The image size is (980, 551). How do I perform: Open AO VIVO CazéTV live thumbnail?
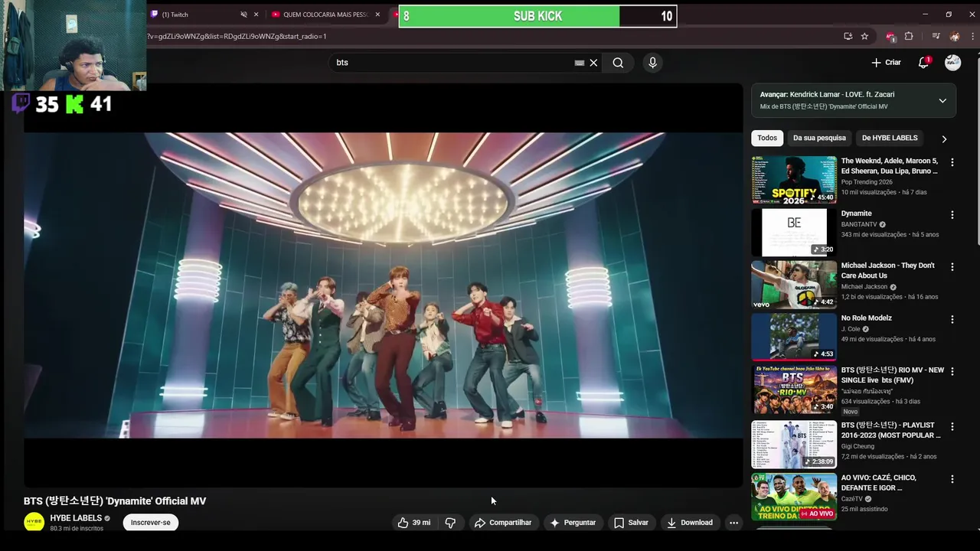click(x=794, y=497)
